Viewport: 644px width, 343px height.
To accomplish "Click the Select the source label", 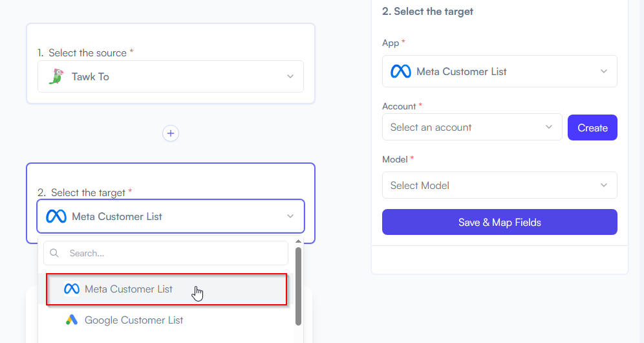I will click(x=87, y=53).
